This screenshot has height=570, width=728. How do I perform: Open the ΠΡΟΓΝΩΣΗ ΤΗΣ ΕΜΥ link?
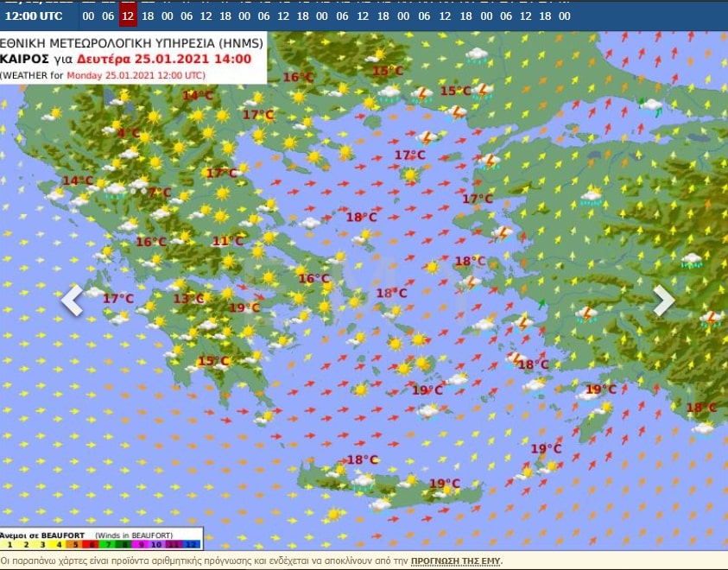[455, 561]
